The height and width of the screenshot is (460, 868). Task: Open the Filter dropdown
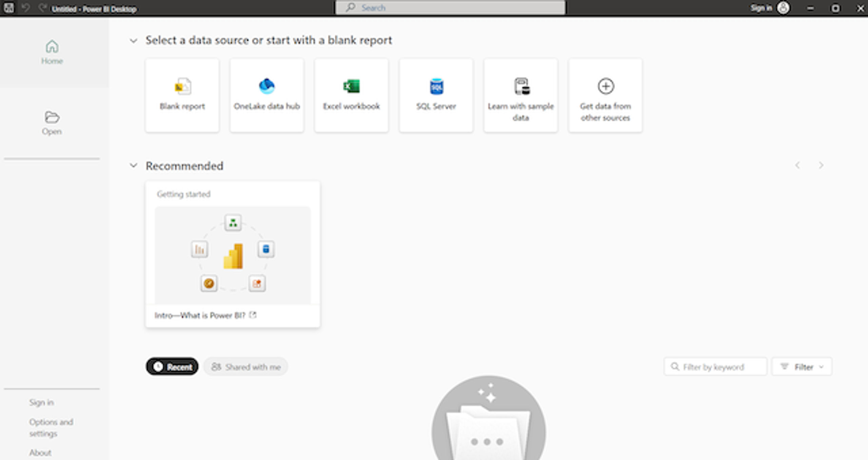point(802,367)
